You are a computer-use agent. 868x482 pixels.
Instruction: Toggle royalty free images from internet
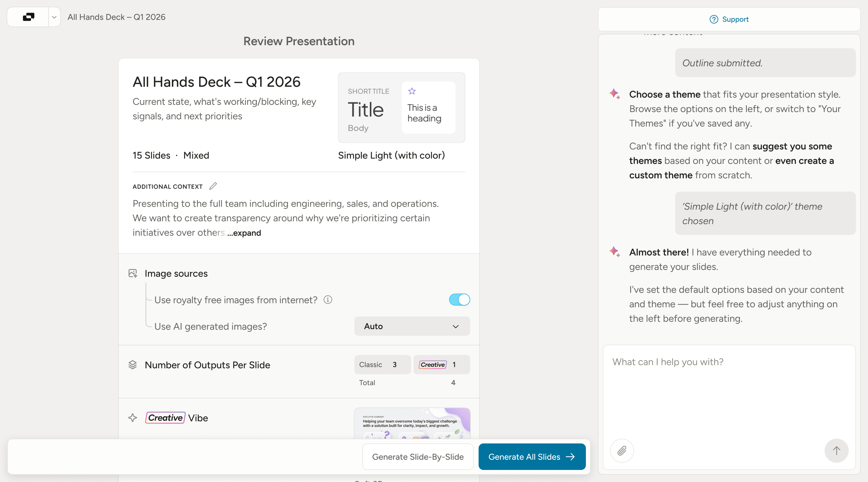459,299
